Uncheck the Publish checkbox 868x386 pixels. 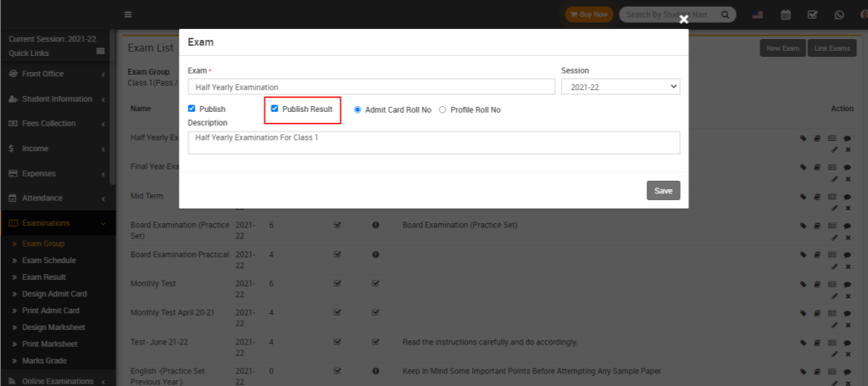coord(192,109)
